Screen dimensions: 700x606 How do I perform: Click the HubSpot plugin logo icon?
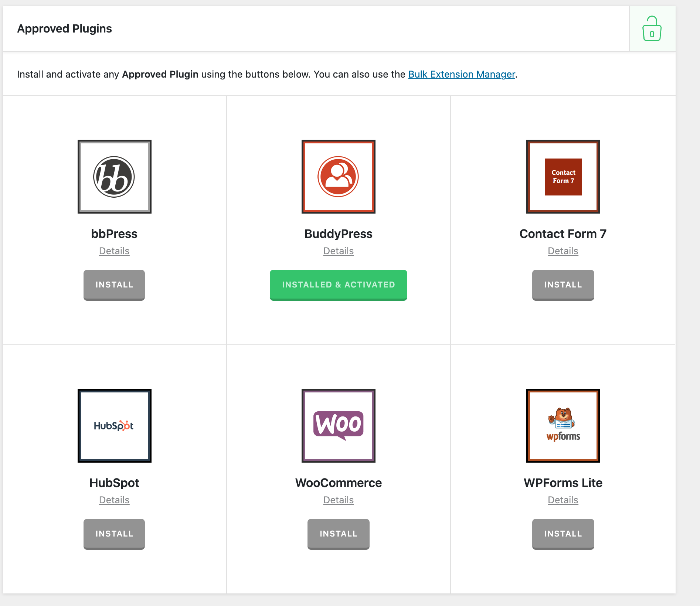(x=114, y=426)
